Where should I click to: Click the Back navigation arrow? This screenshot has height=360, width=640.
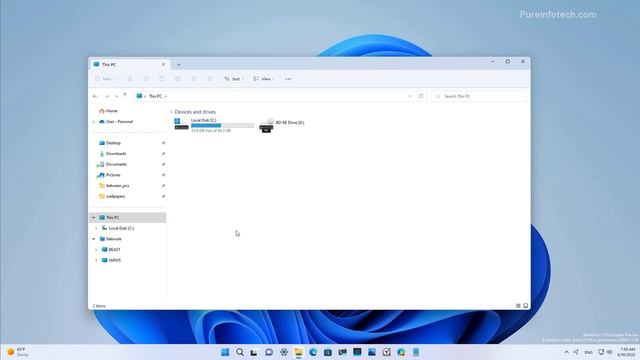(95, 96)
